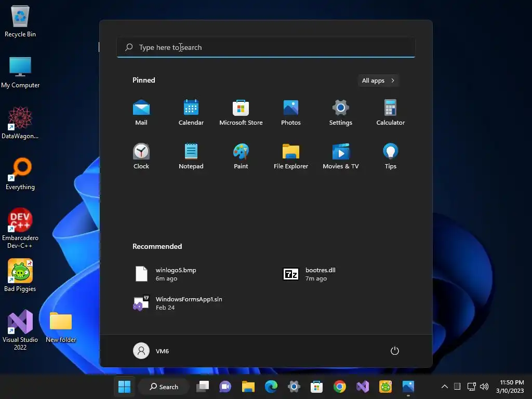Open the Mail app from Pinned
Viewport: 532px width, 399px height.
[141, 113]
